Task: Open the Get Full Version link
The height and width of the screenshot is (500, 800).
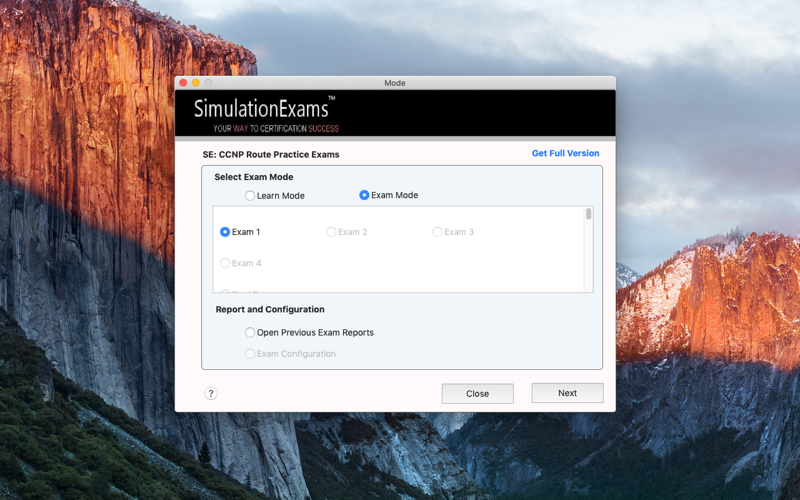Action: [x=565, y=153]
